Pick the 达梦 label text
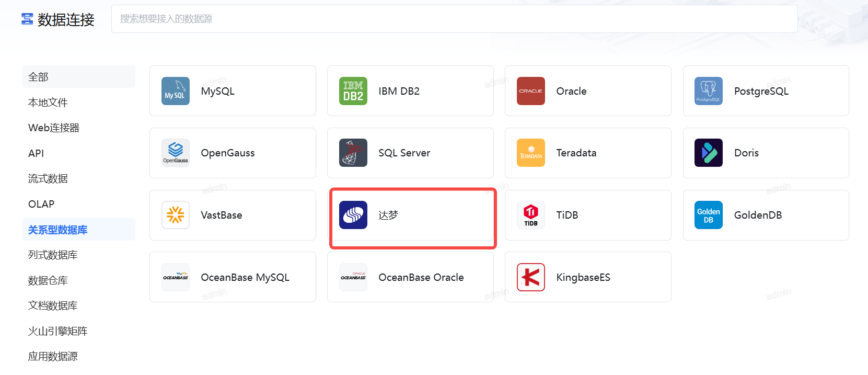 [x=388, y=215]
